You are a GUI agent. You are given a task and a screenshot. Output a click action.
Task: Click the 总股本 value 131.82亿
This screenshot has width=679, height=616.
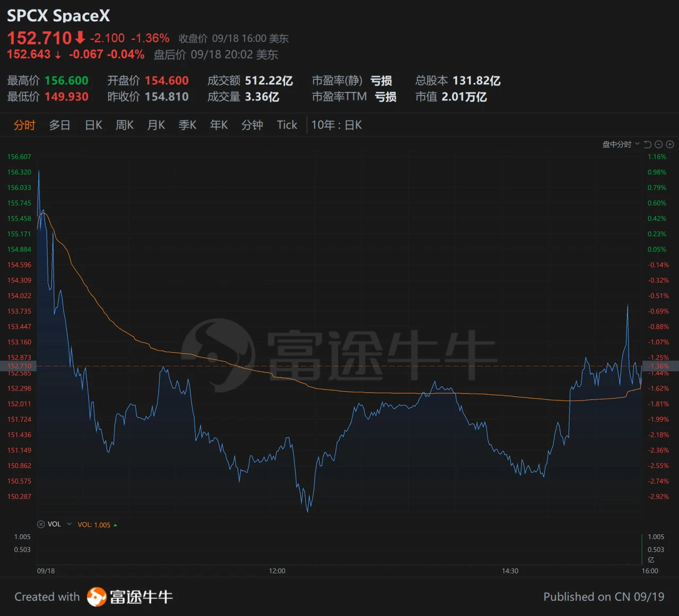pyautogui.click(x=476, y=81)
